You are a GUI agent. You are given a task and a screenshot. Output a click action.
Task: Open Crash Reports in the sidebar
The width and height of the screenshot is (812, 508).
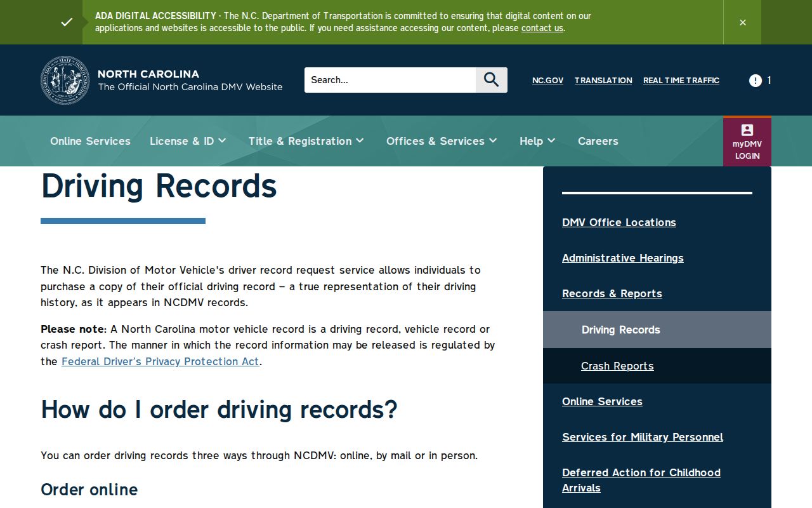[617, 366]
